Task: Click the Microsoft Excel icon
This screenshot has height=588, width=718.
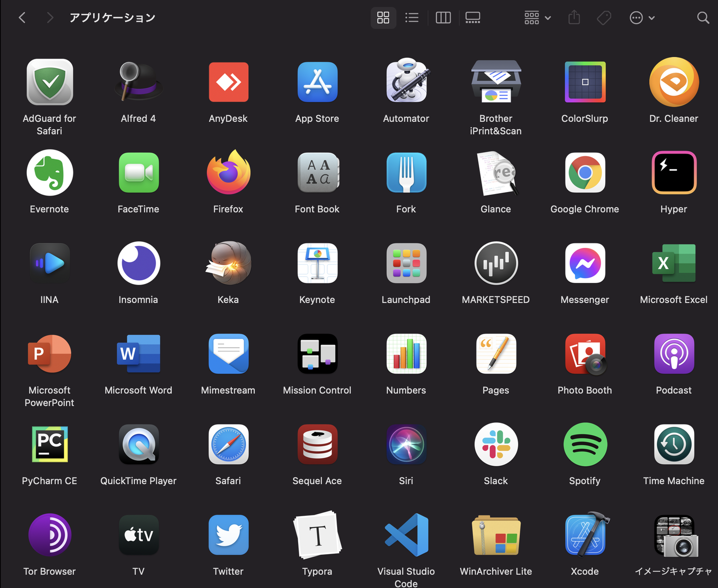Action: (x=674, y=263)
